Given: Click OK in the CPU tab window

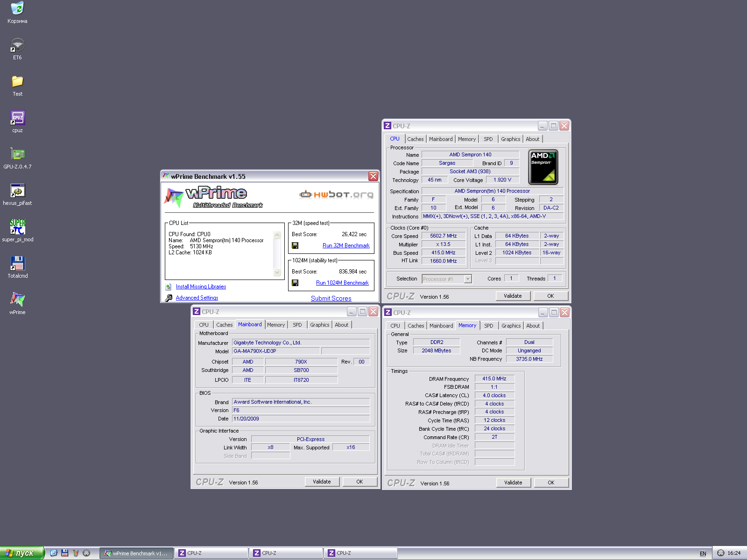Looking at the screenshot, I should coord(550,296).
